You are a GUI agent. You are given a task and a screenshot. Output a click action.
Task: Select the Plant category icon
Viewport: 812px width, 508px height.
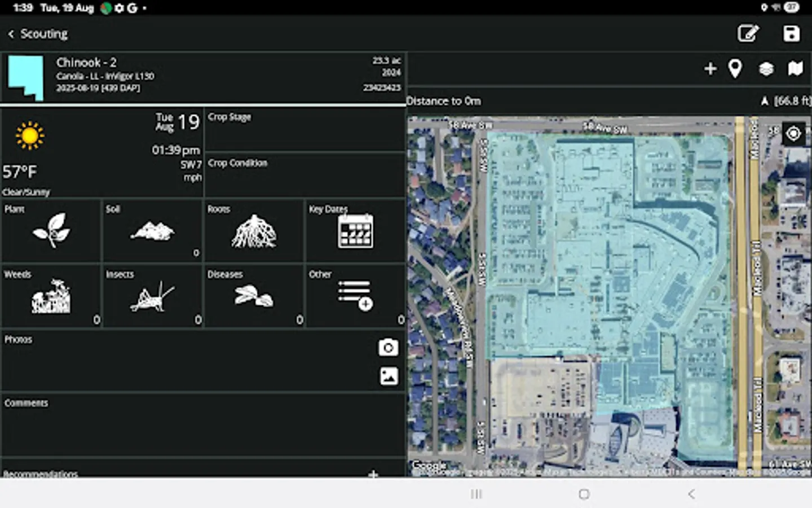(x=51, y=230)
